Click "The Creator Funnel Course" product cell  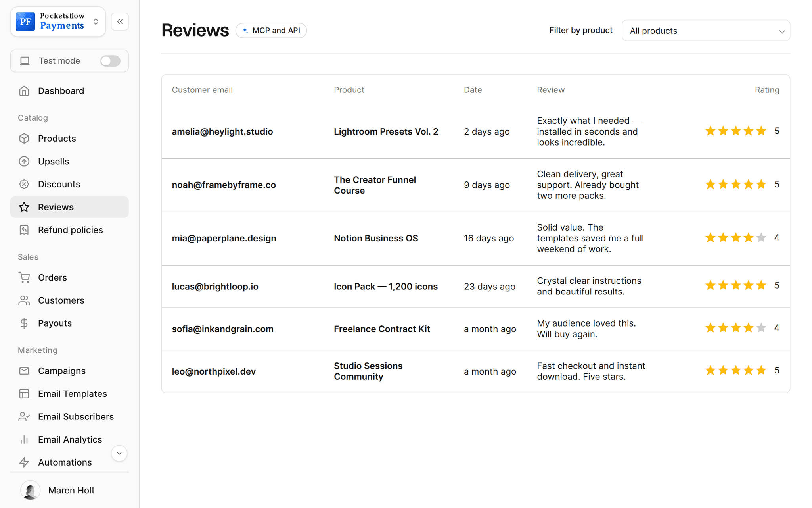pyautogui.click(x=375, y=185)
